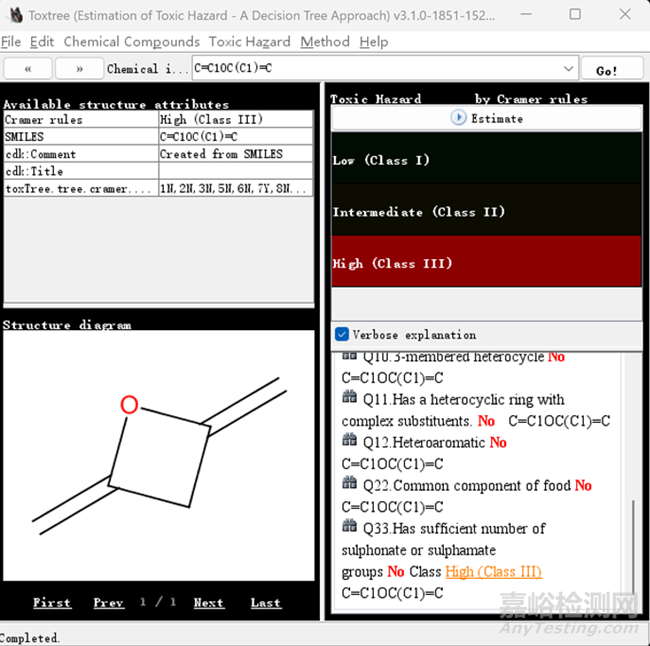Open the Chemical Compounds menu

point(131,41)
